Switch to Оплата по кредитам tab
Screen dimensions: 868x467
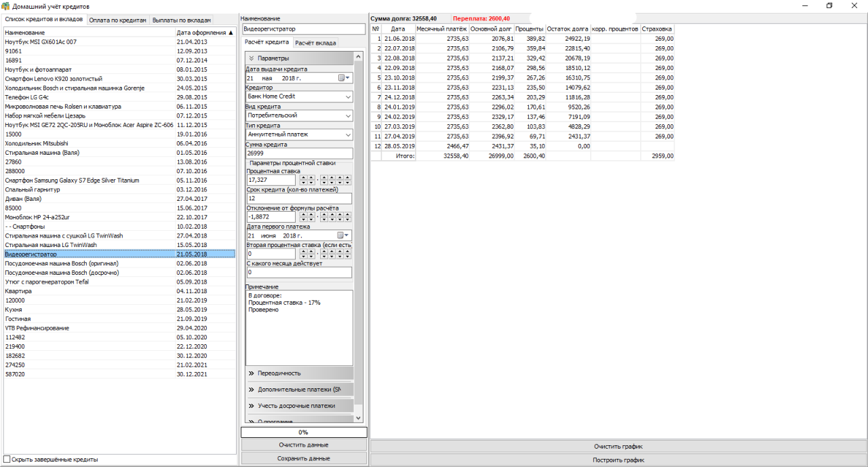(118, 20)
